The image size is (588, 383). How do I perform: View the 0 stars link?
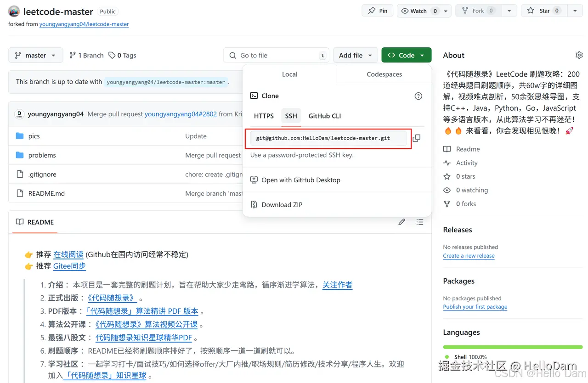click(x=459, y=176)
